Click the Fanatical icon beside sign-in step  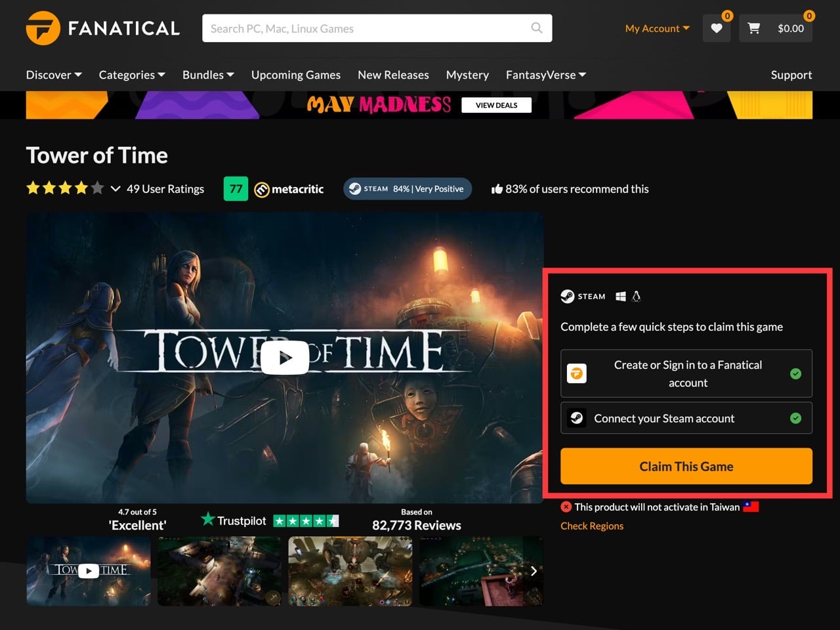577,373
